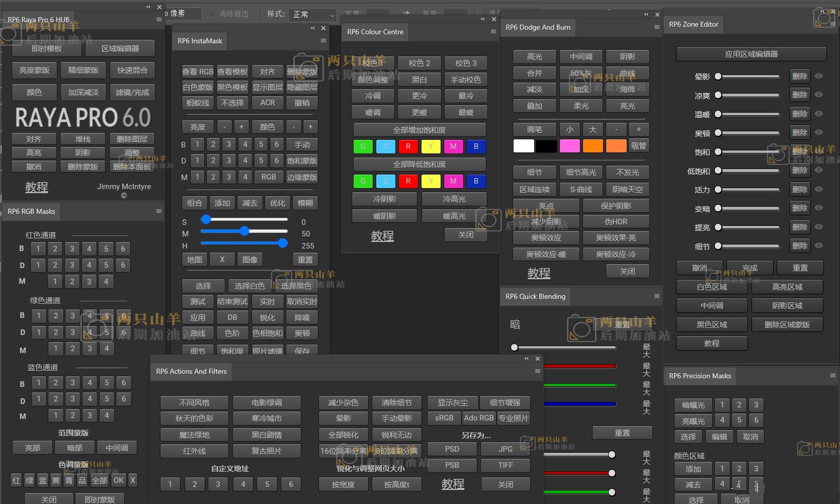Expand the RP6 RGB Masks panel menu

[x=159, y=211]
